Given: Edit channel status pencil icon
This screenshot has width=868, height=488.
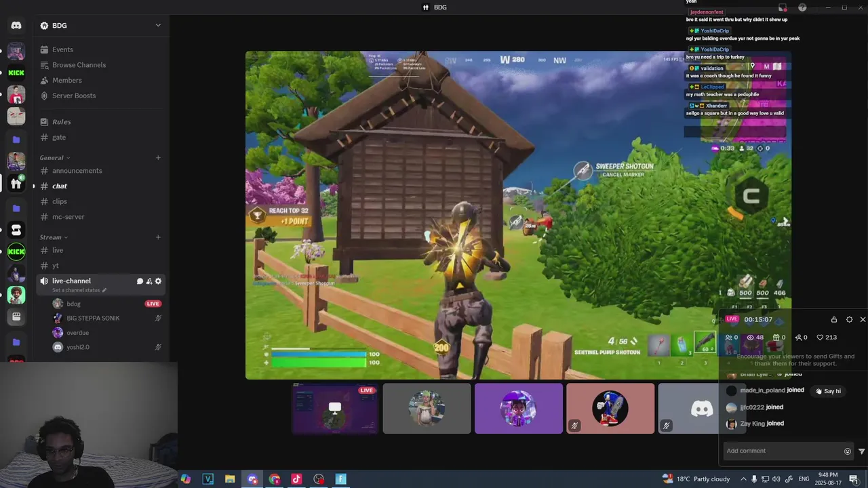Looking at the screenshot, I should (104, 290).
